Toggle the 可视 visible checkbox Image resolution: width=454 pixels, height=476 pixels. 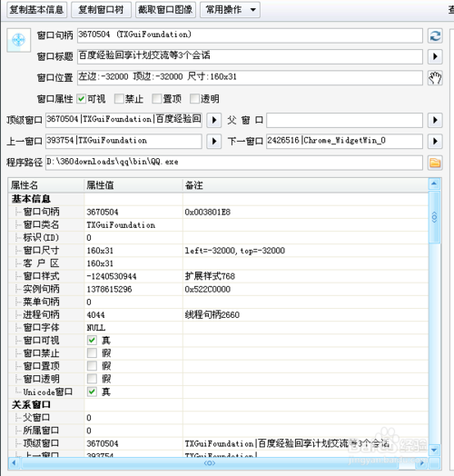tap(81, 99)
